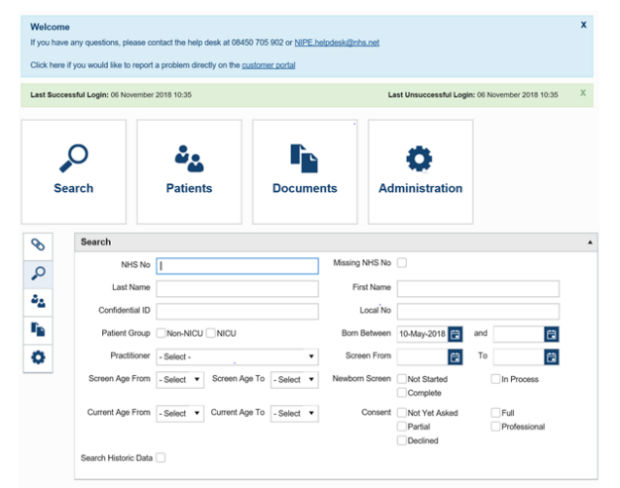
Task: Collapse the Search panel header arrow
Action: [x=590, y=242]
